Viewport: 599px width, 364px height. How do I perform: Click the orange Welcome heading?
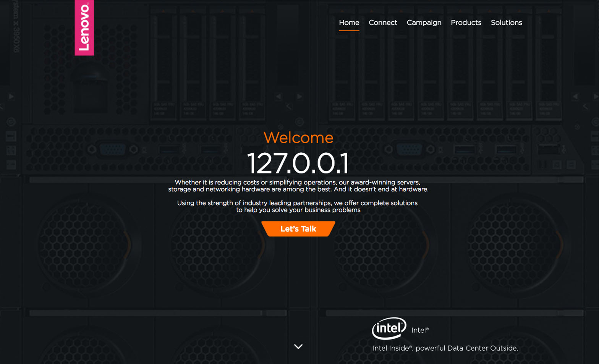[298, 138]
